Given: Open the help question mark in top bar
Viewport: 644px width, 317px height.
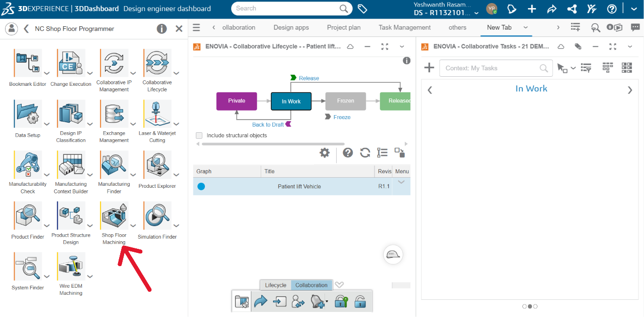Looking at the screenshot, I should pos(612,9).
